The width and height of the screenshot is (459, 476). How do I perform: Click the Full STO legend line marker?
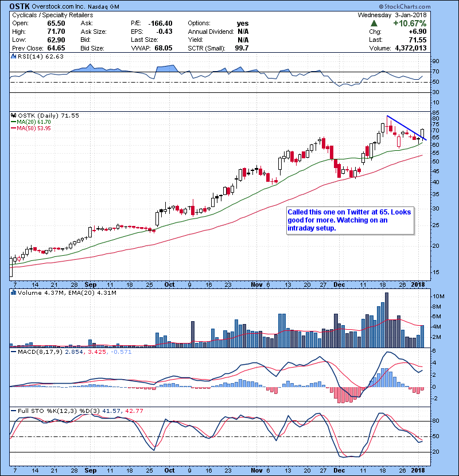click(x=14, y=409)
